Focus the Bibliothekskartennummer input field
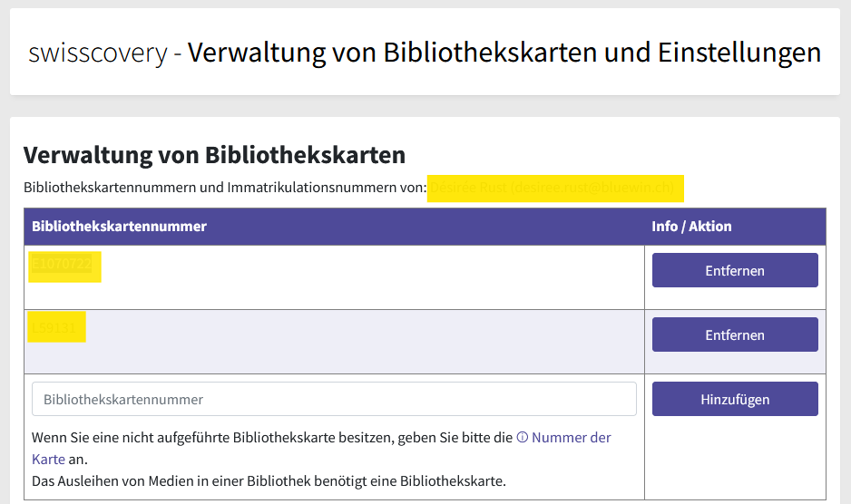Screen dimensions: 851x504 pyautogui.click(x=334, y=399)
